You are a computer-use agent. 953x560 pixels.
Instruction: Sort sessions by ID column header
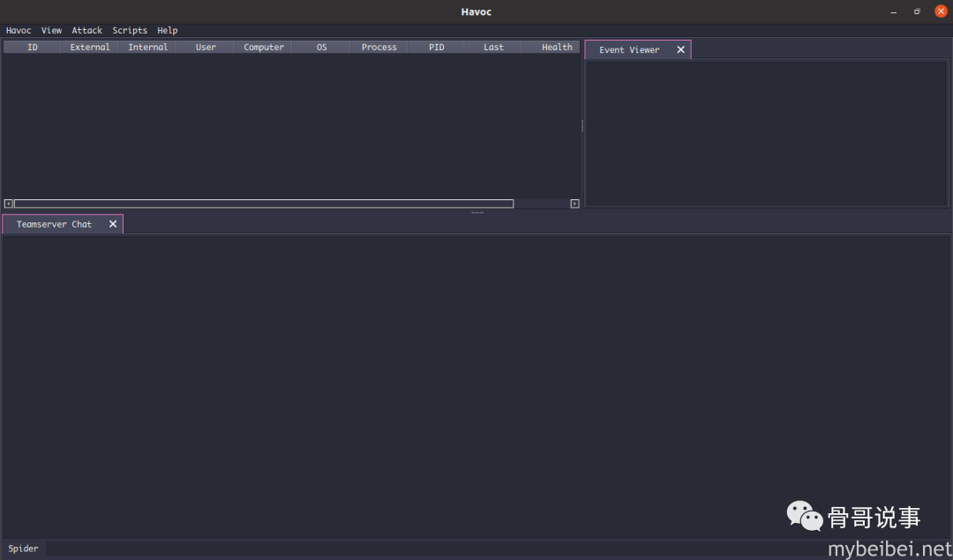coord(33,48)
